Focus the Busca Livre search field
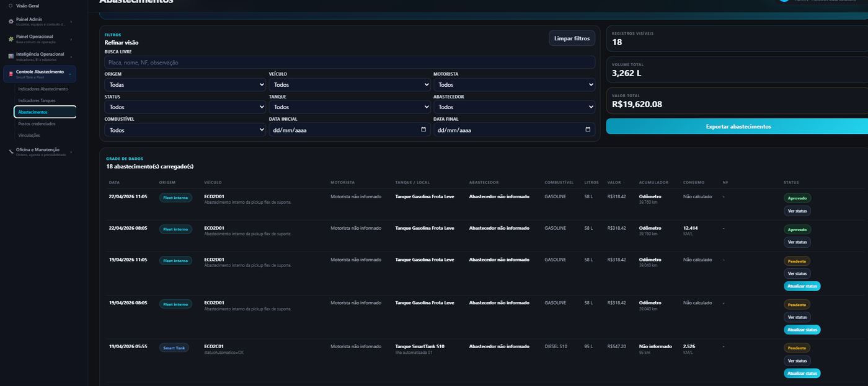The width and height of the screenshot is (868, 386). [x=350, y=63]
